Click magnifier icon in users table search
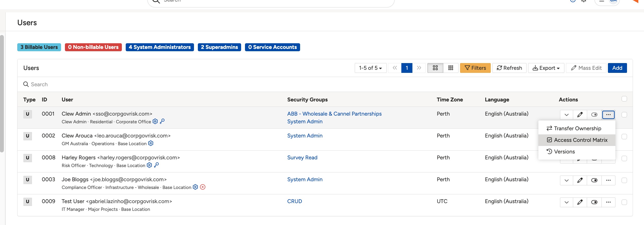Image resolution: width=644 pixels, height=225 pixels. [x=26, y=84]
